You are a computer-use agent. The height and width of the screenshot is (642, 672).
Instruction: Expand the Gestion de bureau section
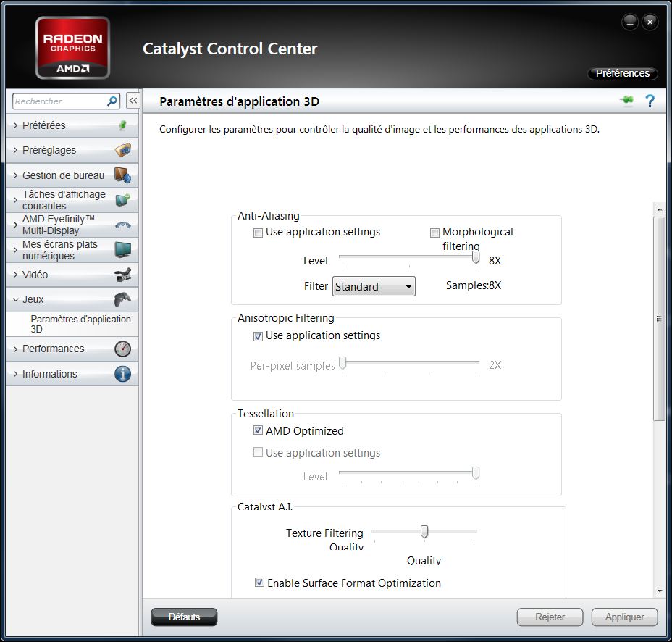point(16,175)
